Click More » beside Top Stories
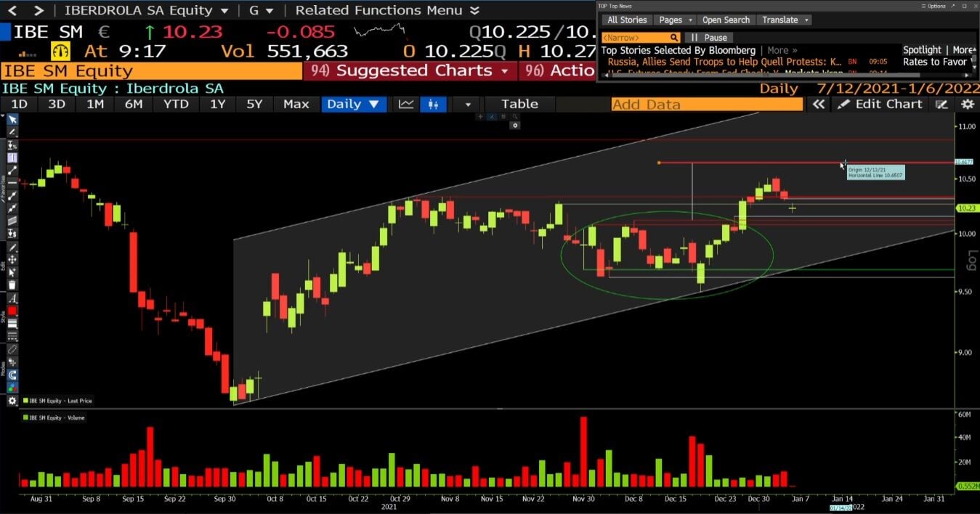This screenshot has height=514, width=980. pyautogui.click(x=782, y=50)
